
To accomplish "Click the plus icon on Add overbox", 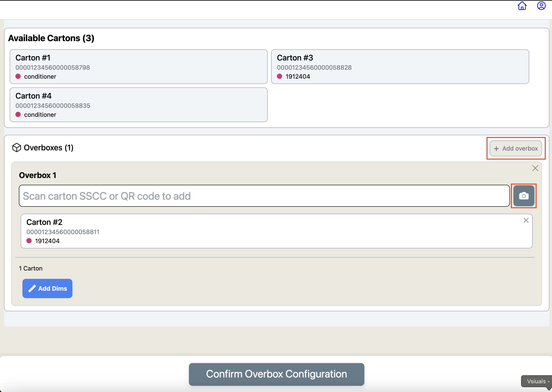I will coord(496,149).
